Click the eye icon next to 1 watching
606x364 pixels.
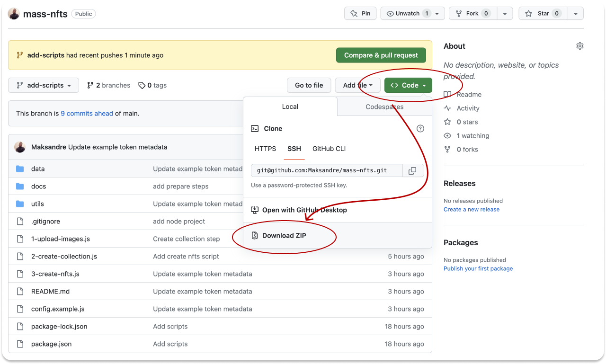(x=447, y=136)
